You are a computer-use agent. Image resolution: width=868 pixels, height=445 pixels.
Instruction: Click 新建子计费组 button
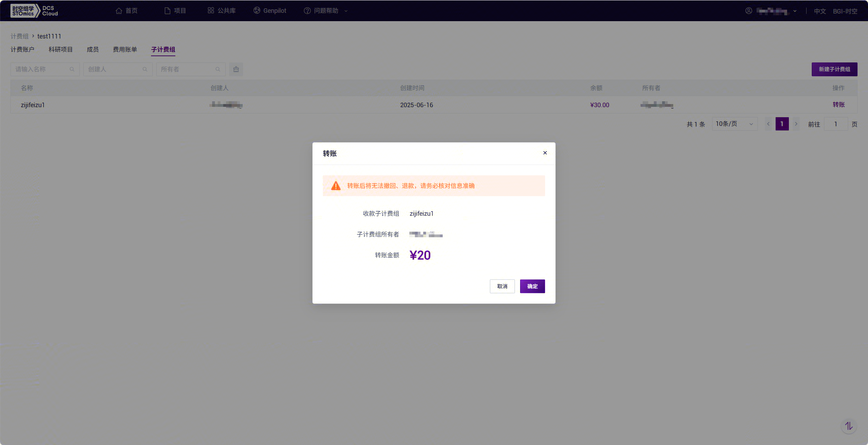834,69
